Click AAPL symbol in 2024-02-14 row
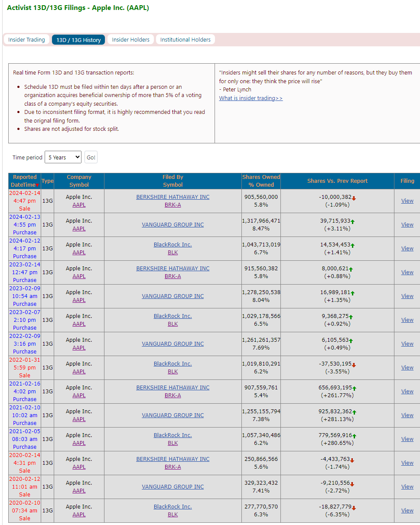This screenshot has width=420, height=525. pyautogui.click(x=79, y=205)
